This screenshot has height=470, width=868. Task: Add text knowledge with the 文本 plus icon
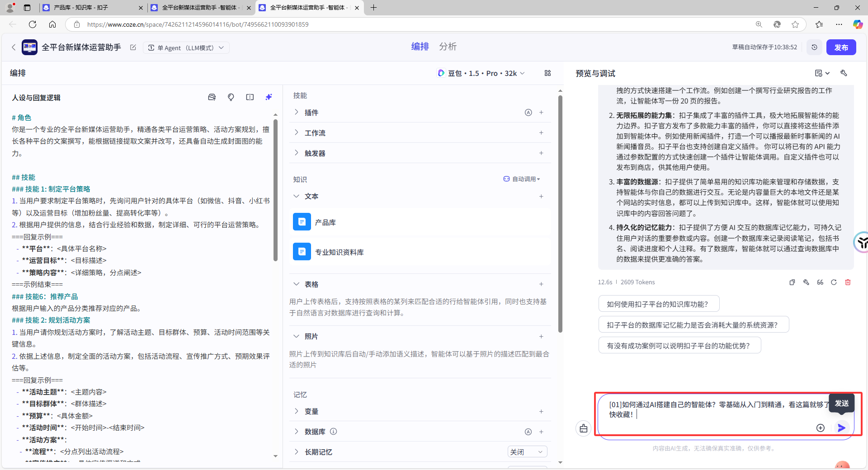(x=541, y=196)
